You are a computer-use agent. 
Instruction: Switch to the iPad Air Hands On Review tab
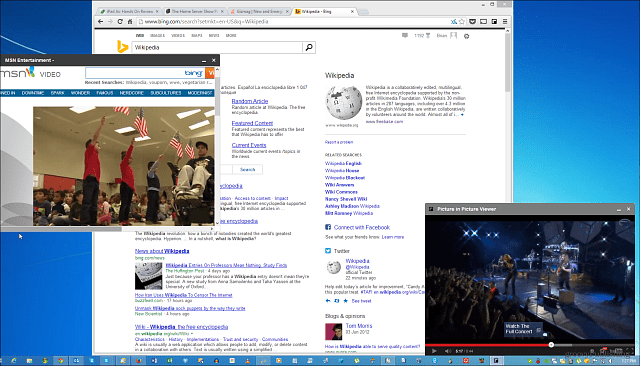coord(130,11)
